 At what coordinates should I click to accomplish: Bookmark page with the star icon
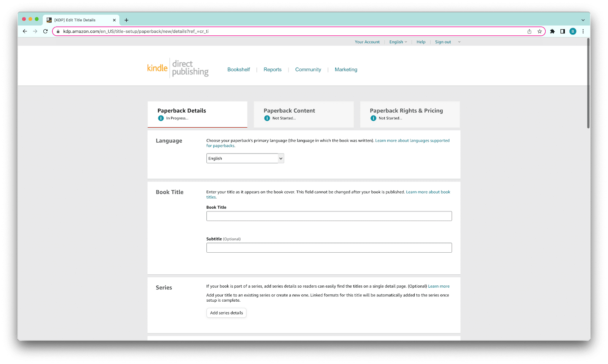coord(540,32)
